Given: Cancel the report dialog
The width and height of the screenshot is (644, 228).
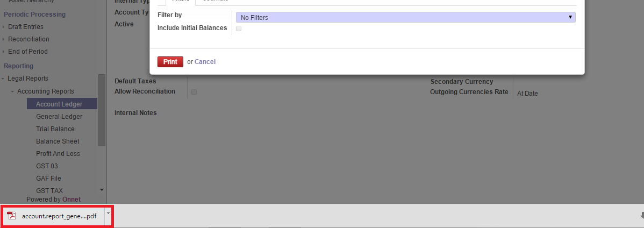Looking at the screenshot, I should [x=205, y=62].
